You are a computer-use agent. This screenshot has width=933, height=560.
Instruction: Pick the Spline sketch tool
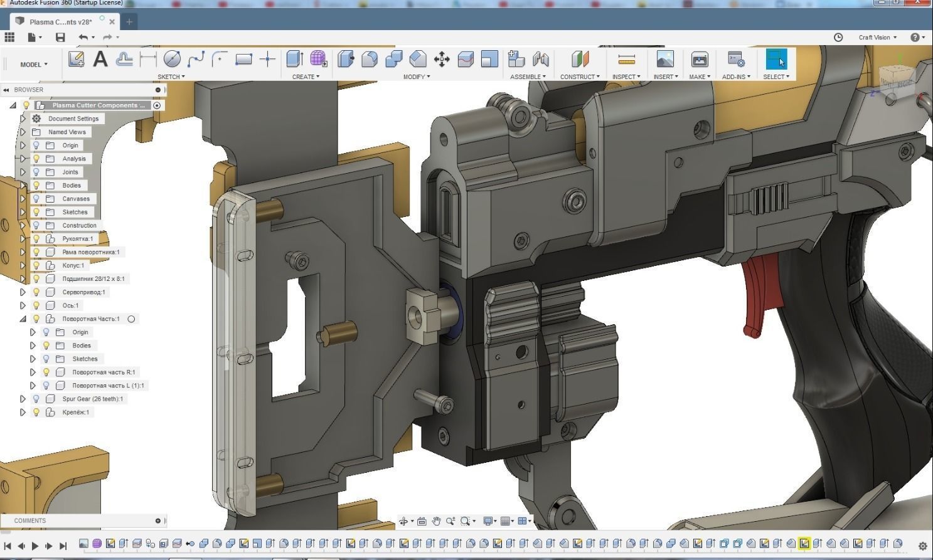click(196, 60)
